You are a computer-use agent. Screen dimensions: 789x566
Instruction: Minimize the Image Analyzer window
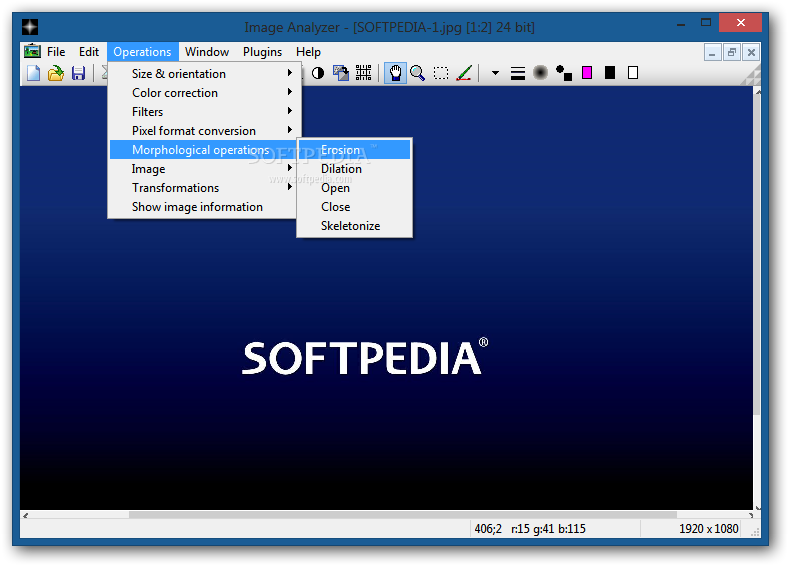(x=681, y=23)
